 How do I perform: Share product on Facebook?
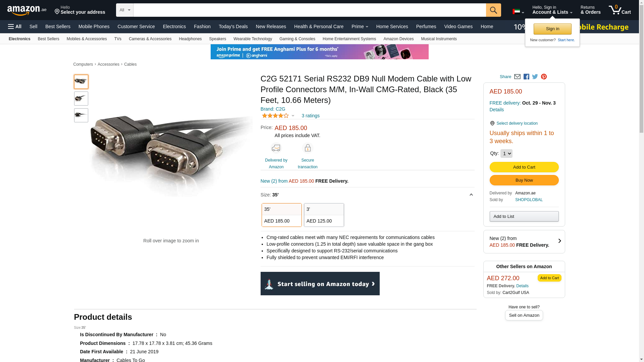[x=526, y=77]
